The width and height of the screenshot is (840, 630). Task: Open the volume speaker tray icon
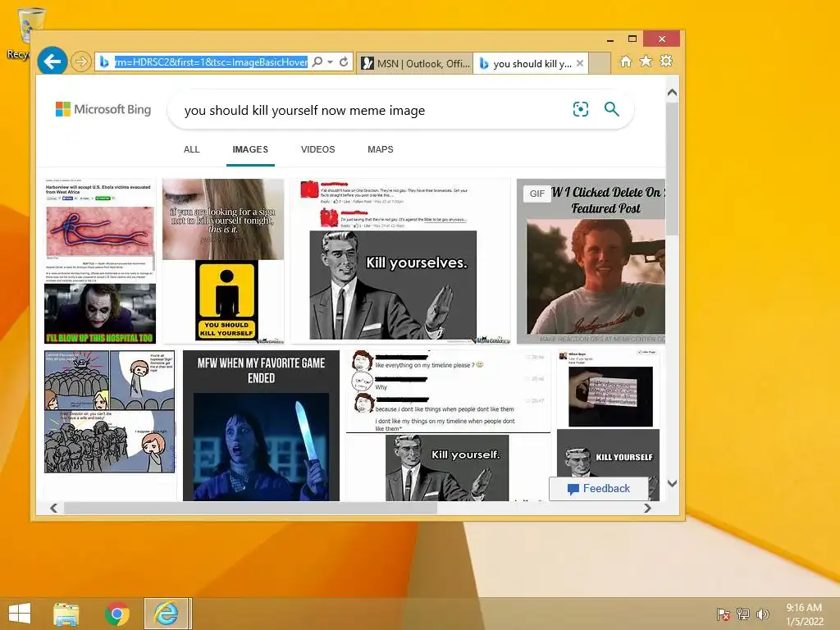(763, 614)
